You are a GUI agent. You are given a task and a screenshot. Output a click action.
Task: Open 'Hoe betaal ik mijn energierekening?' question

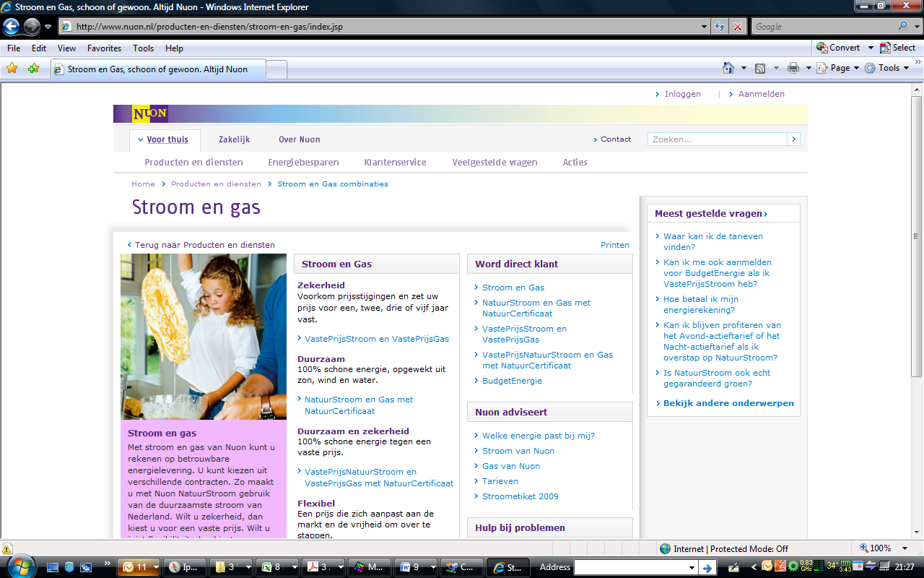click(x=701, y=304)
